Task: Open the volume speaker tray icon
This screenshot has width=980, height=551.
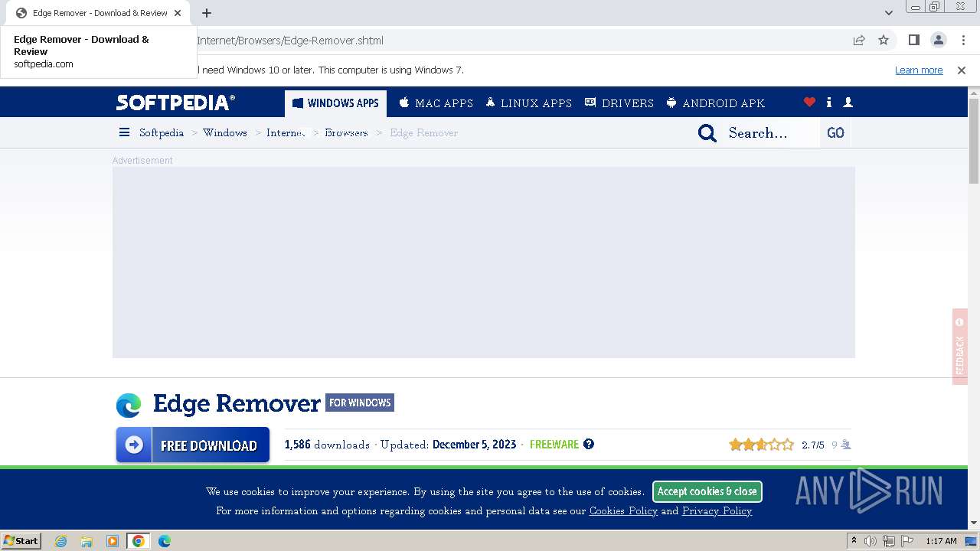Action: click(871, 541)
